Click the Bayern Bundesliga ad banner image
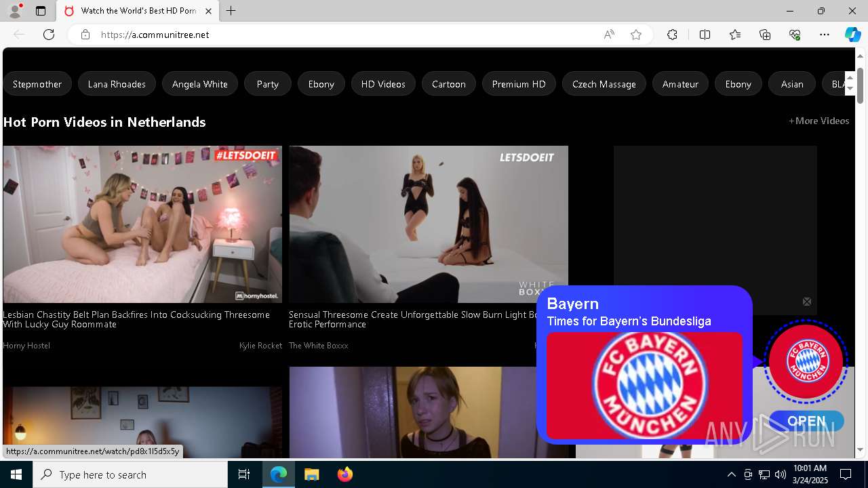The width and height of the screenshot is (868, 488). [644, 386]
